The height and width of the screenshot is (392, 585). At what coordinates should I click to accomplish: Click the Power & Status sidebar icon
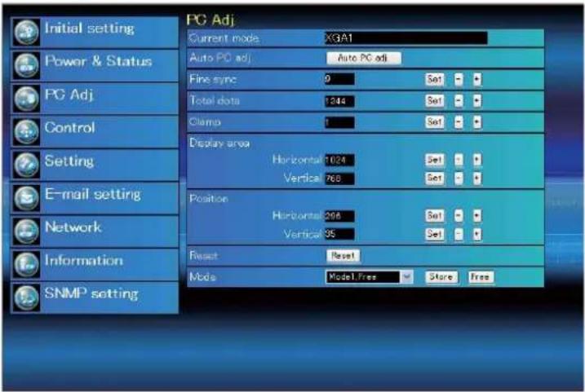(26, 65)
